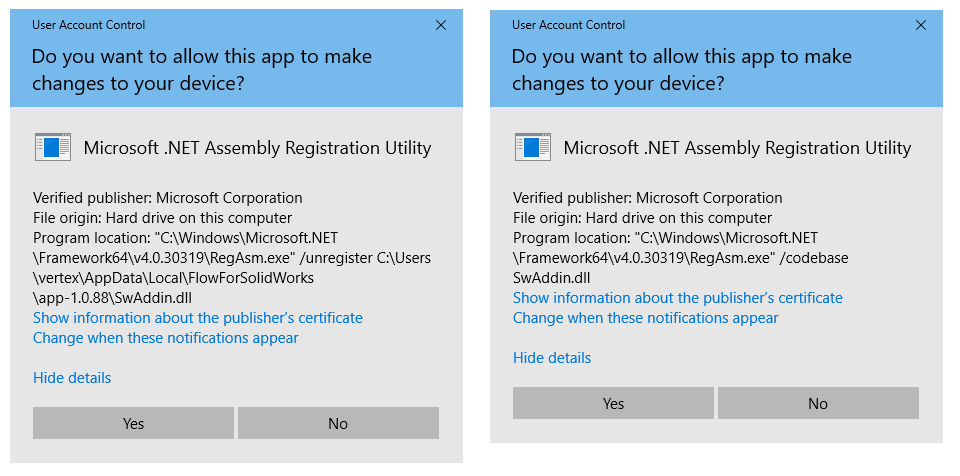Click the blue heading of the /codebase prompt
This screenshot has height=476, width=960.
coord(682,69)
